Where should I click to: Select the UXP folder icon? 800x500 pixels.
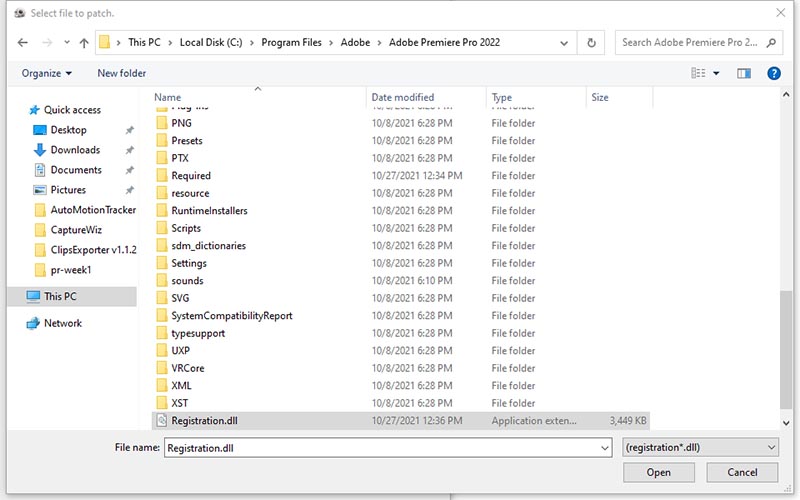[162, 351]
